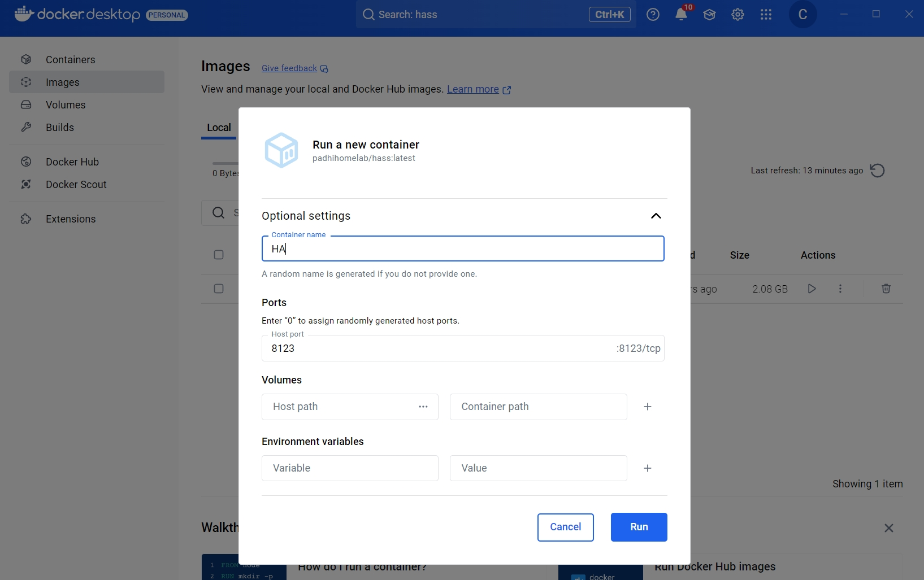Refresh the images list
This screenshot has width=924, height=580.
tap(877, 171)
